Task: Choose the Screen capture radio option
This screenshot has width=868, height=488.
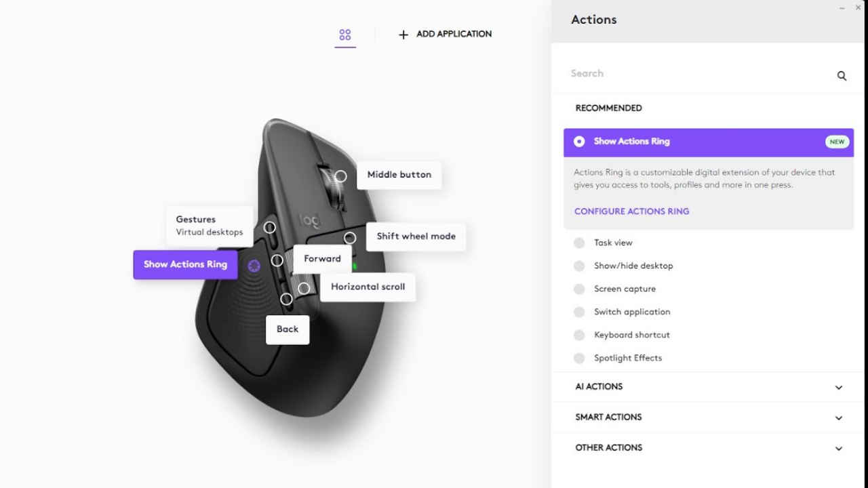Action: pyautogui.click(x=579, y=289)
